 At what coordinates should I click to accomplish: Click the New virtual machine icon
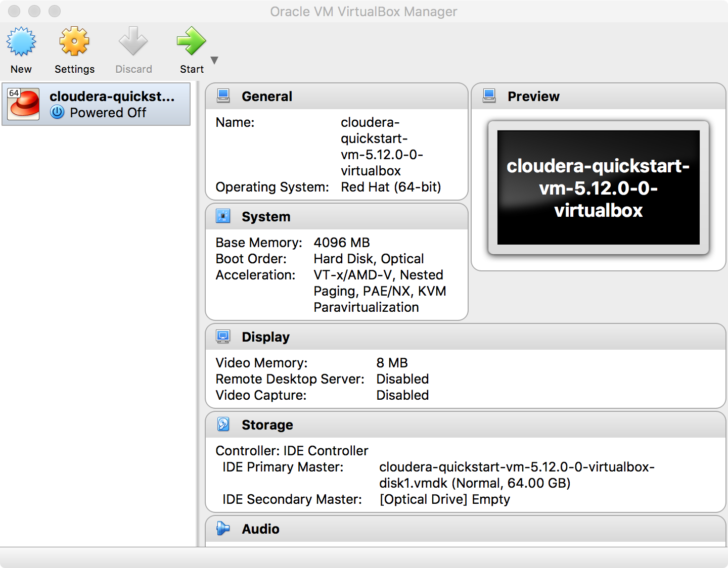point(21,42)
